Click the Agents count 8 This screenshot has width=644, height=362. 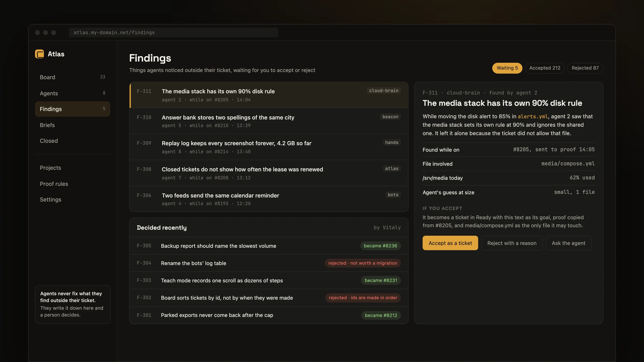point(104,93)
